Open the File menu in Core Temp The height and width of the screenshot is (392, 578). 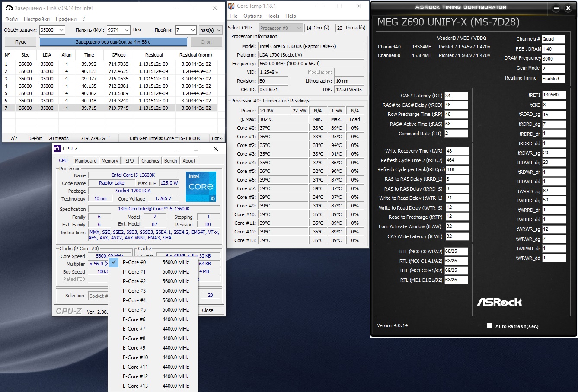[x=233, y=16]
